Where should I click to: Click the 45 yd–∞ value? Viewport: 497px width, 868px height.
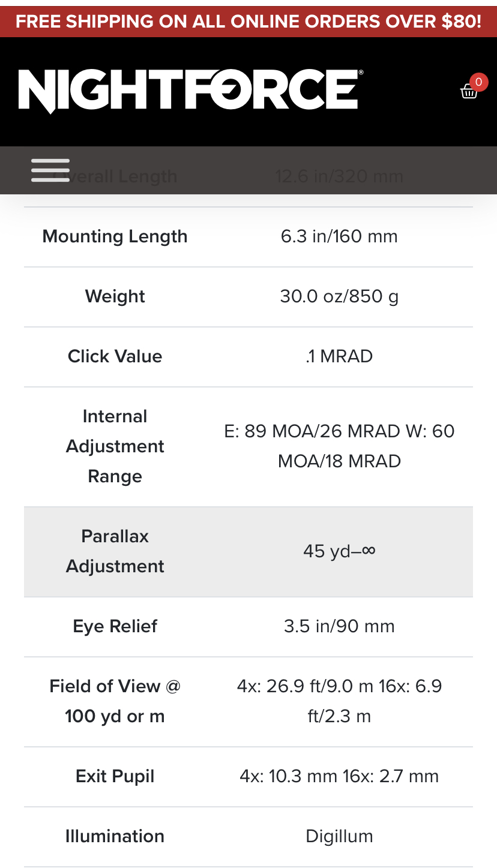339,551
